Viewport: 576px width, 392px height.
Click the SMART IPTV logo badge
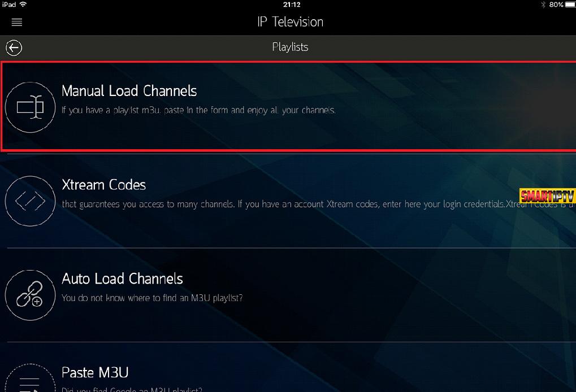tap(547, 196)
